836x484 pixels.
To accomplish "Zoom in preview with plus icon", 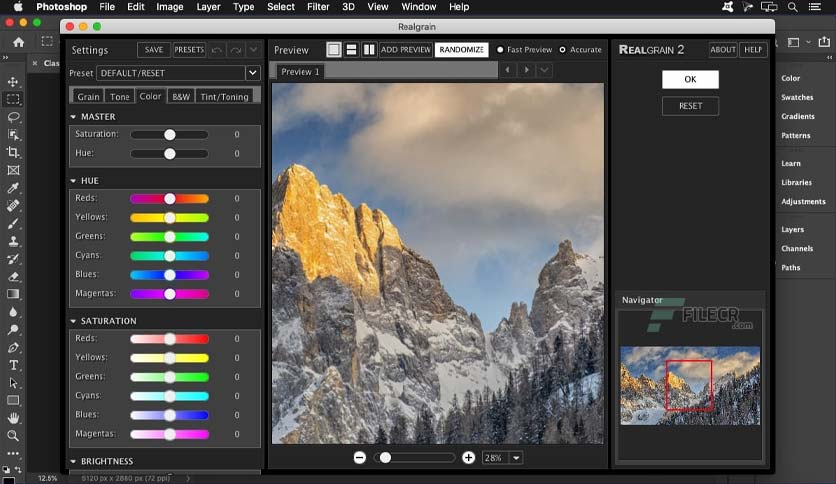I will [468, 457].
